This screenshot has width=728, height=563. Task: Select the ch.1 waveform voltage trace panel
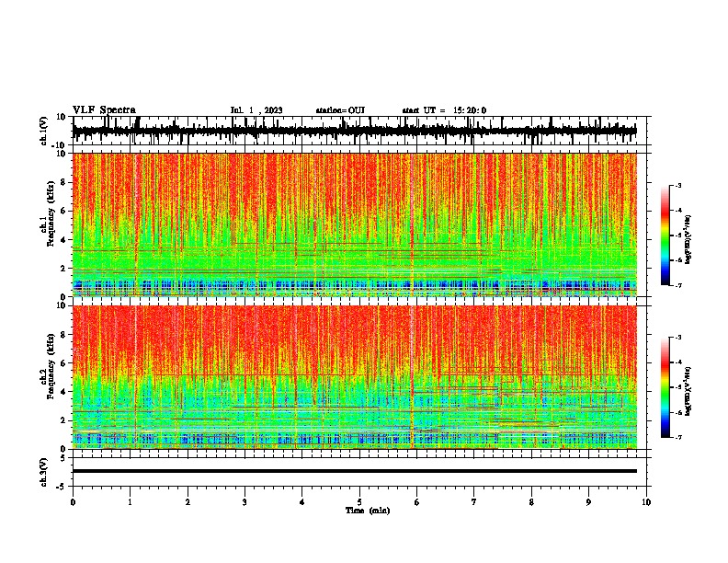361,131
